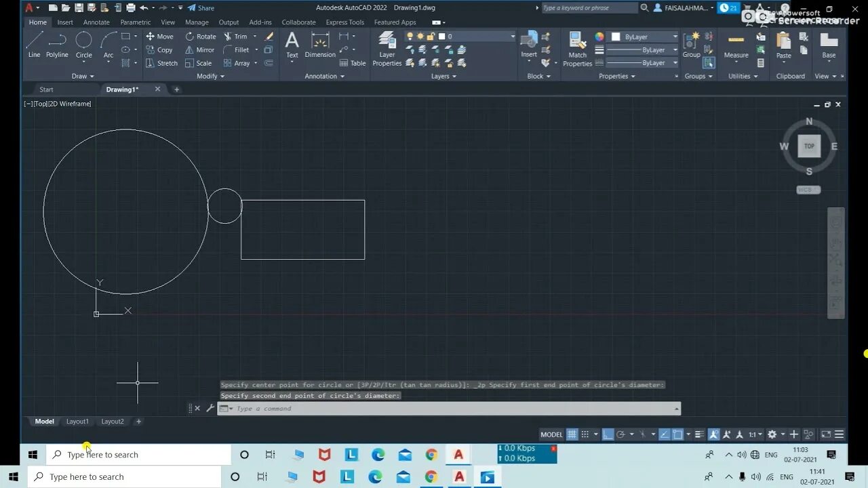Select the Polyline tool
The width and height of the screenshot is (868, 488).
(57, 45)
